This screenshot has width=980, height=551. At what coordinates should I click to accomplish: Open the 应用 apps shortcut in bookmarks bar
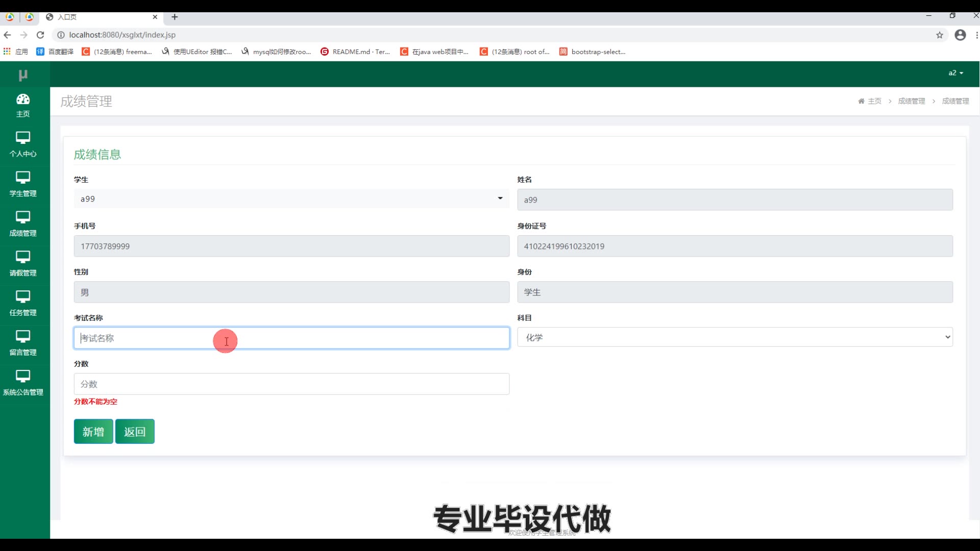point(16,52)
